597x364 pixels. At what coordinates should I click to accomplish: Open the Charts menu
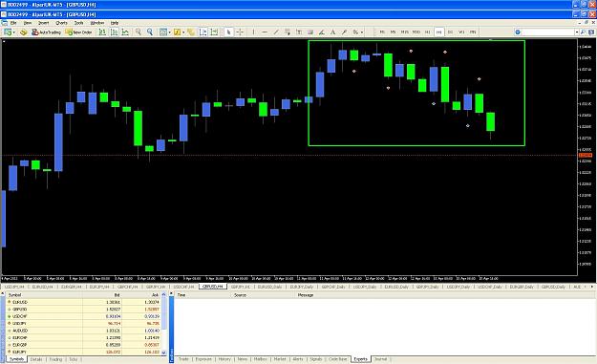tap(61, 23)
